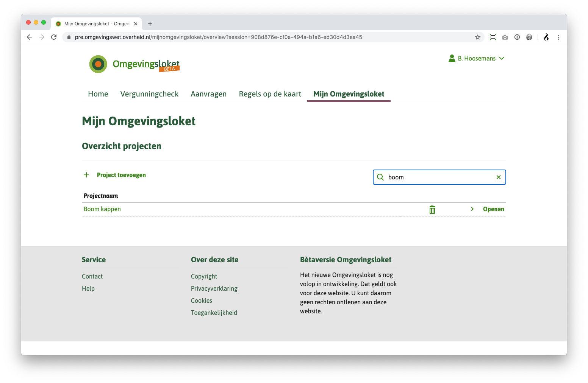Open the Copyright link
This screenshot has width=588, height=383.
point(204,276)
